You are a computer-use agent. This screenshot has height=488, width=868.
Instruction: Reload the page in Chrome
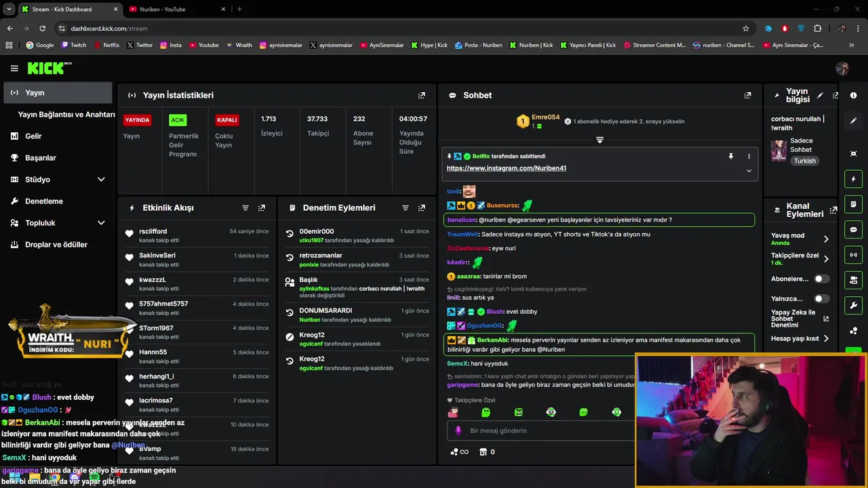pos(42,28)
